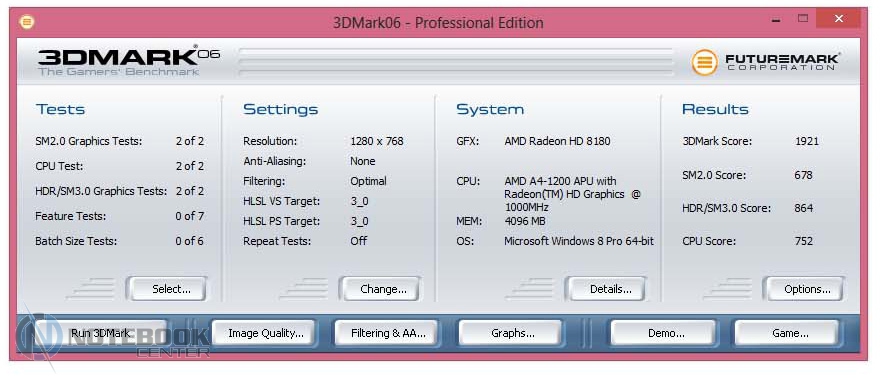Click the SM2.0 Graphics Tests label
Screen dimensions: 882x384
click(x=89, y=141)
